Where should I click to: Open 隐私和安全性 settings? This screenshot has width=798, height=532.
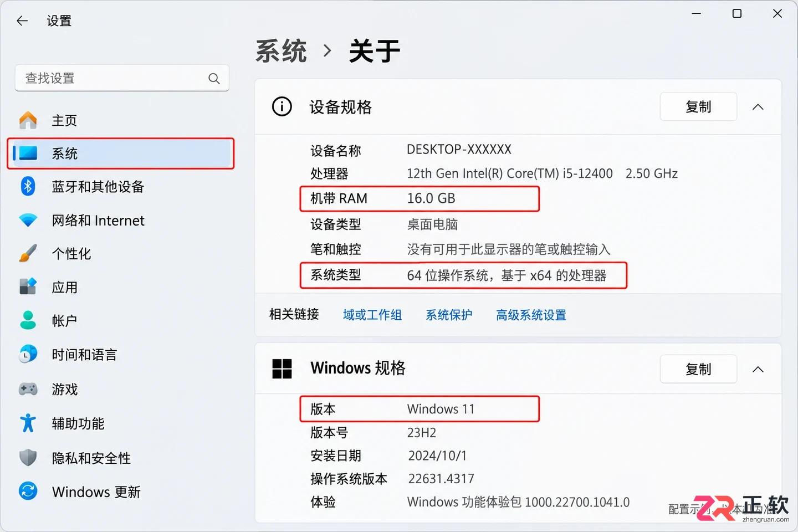121,458
